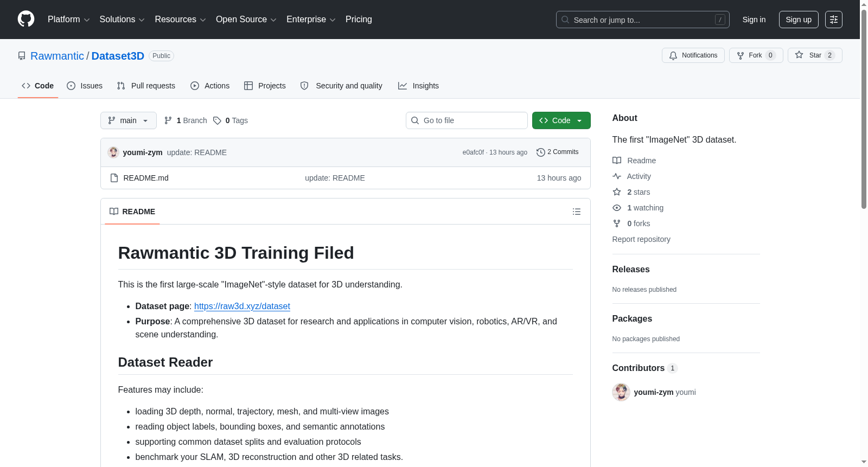Open the main branch selector dropdown
The height and width of the screenshot is (467, 868).
point(129,120)
